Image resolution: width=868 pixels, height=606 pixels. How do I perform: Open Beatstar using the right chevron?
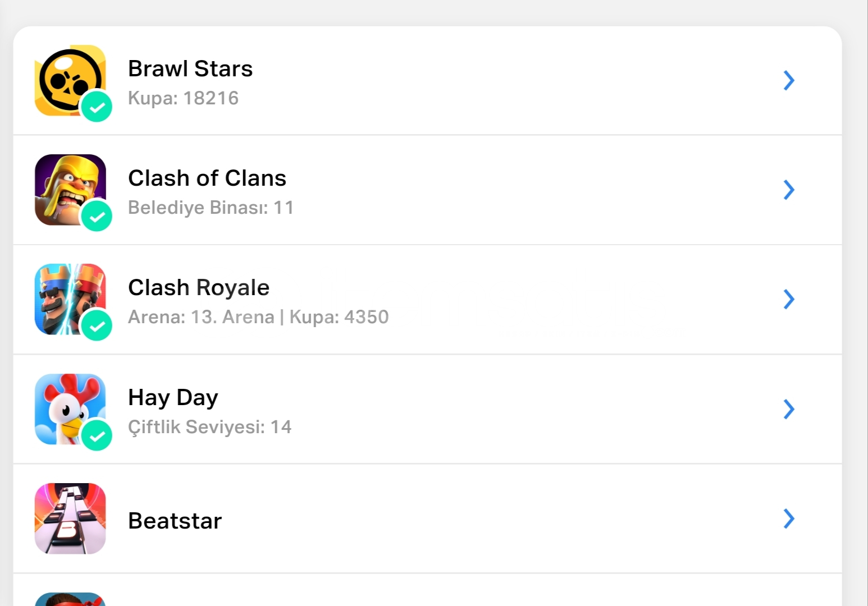pos(789,518)
